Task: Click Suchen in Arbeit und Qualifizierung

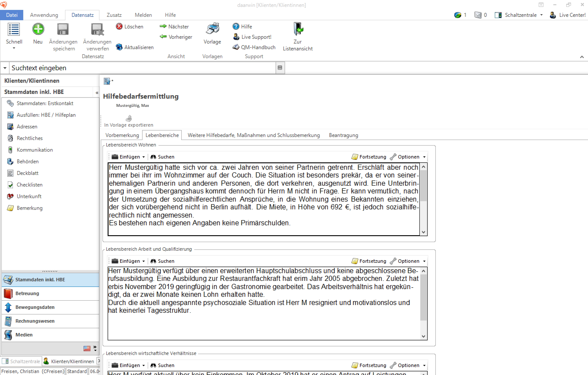Action: 162,261
